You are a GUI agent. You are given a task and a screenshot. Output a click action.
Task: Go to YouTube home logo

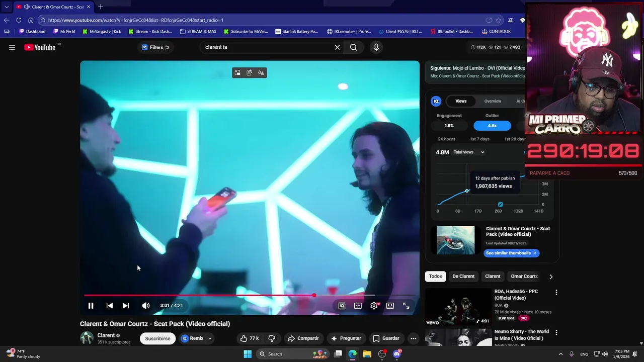(x=40, y=47)
